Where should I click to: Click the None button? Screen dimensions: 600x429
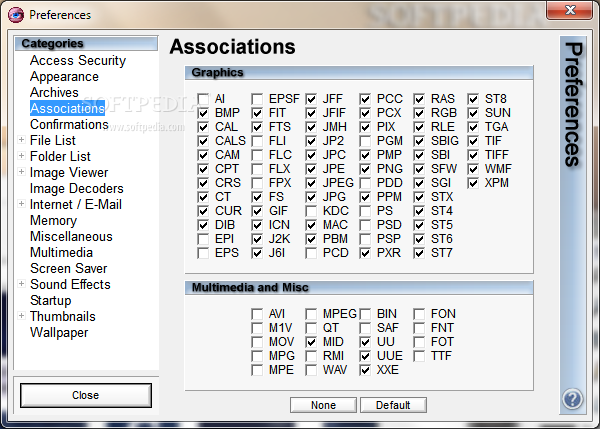tap(323, 405)
